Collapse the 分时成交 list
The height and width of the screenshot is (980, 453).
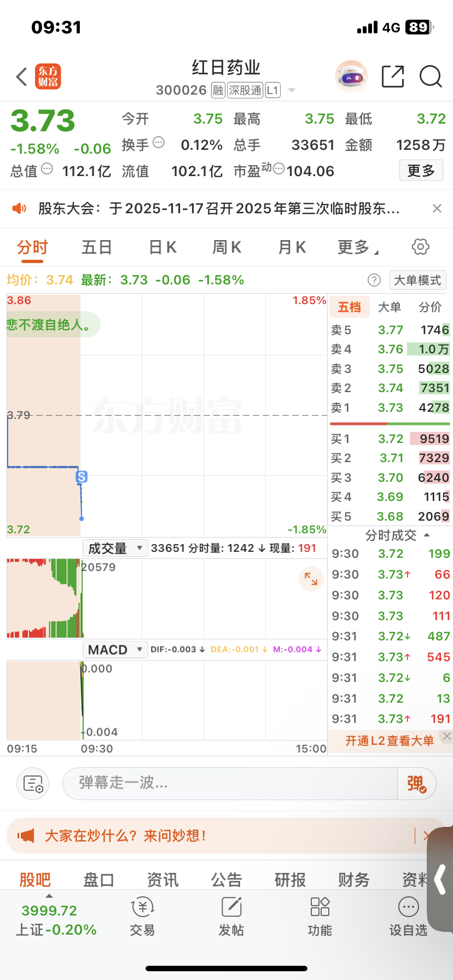coord(427,535)
